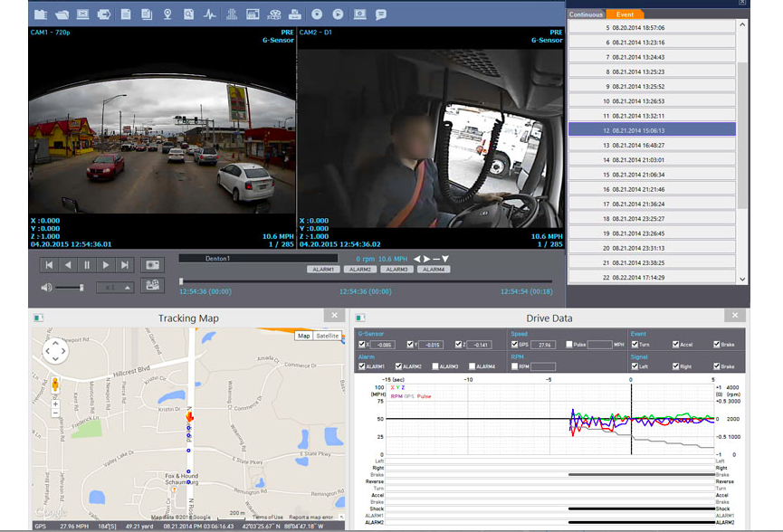Skip to the last frame

click(x=125, y=265)
